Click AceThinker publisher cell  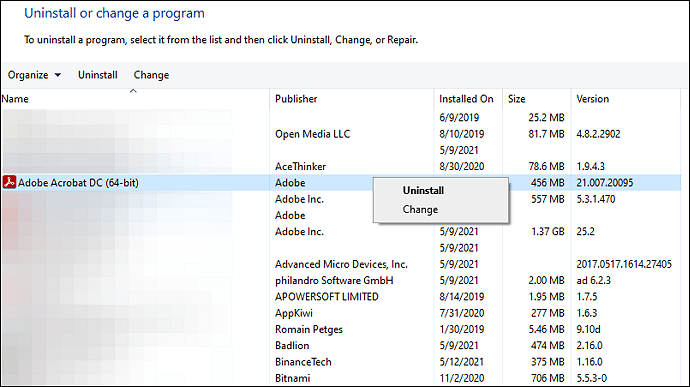(x=301, y=166)
